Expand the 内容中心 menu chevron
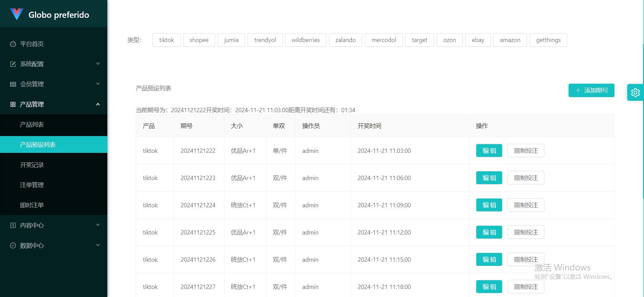Image resolution: width=644 pixels, height=297 pixels. [98, 225]
